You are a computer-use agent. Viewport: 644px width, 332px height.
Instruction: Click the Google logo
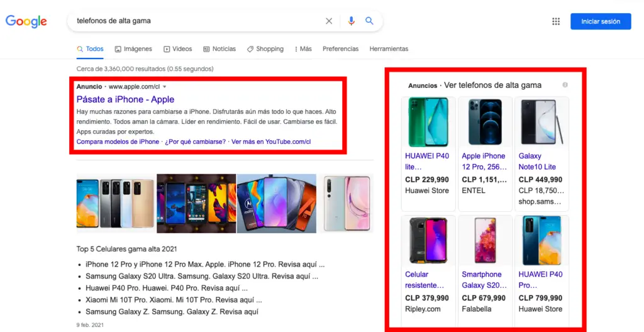[x=26, y=21]
